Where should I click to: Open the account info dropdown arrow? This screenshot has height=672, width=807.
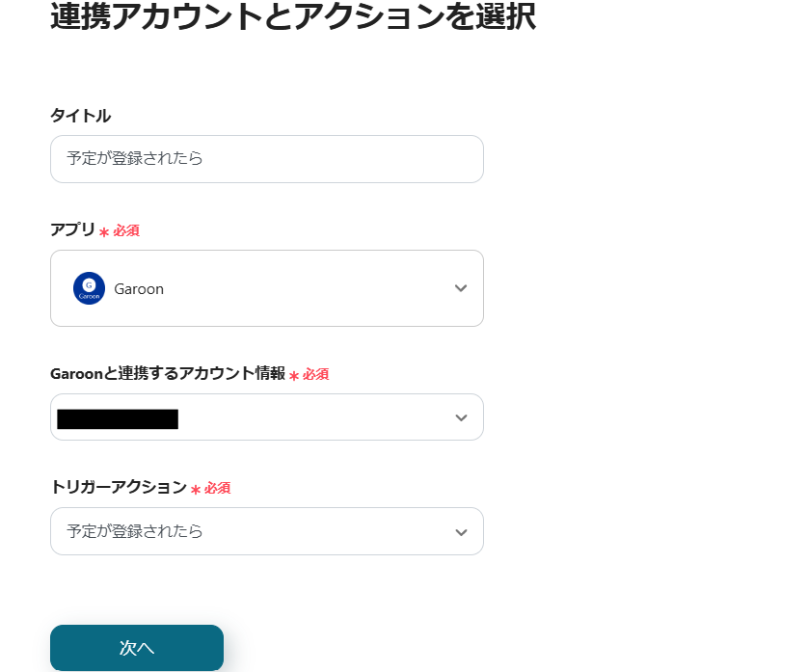[x=461, y=417]
